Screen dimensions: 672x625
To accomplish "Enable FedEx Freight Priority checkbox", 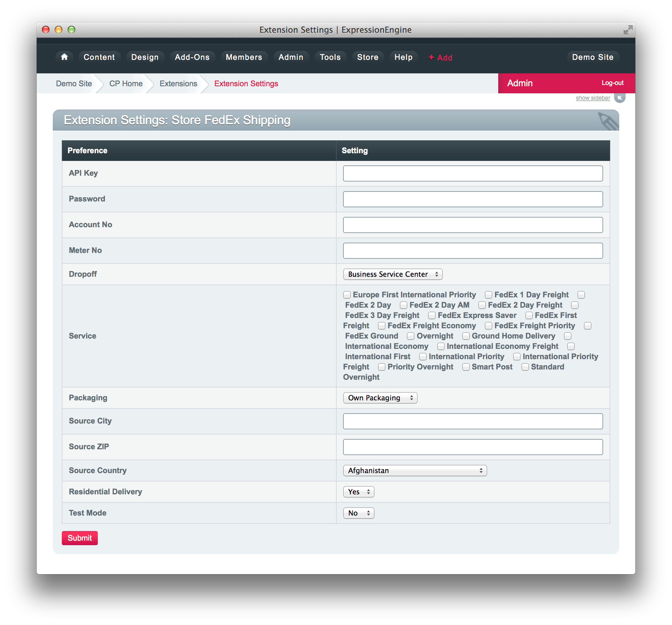I will tap(488, 326).
